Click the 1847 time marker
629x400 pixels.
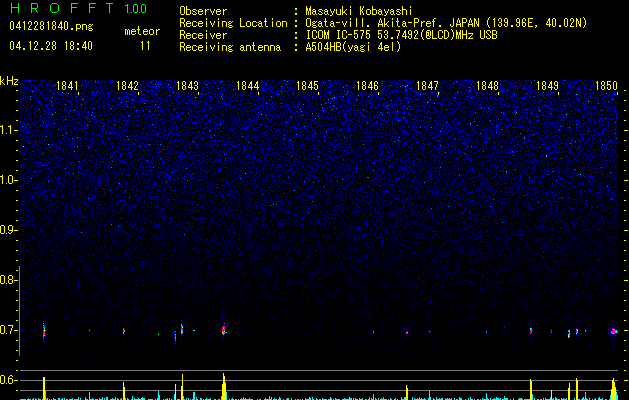[427, 86]
